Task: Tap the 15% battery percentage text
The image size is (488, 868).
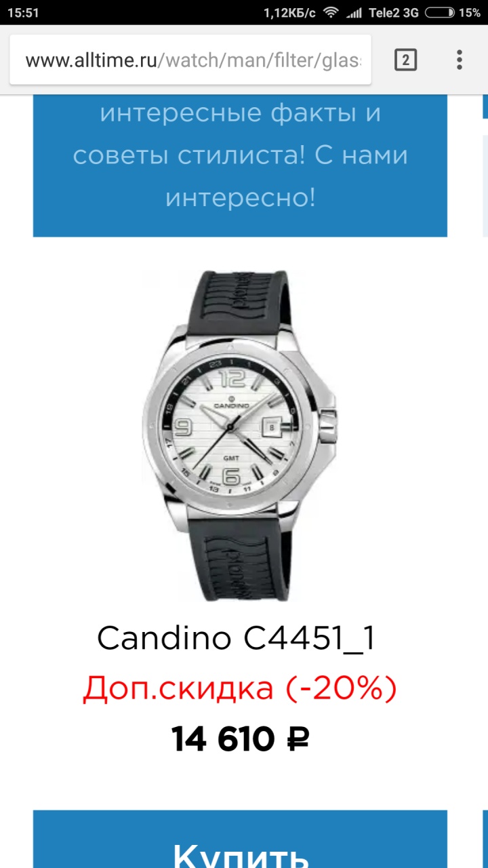Action: tap(470, 12)
